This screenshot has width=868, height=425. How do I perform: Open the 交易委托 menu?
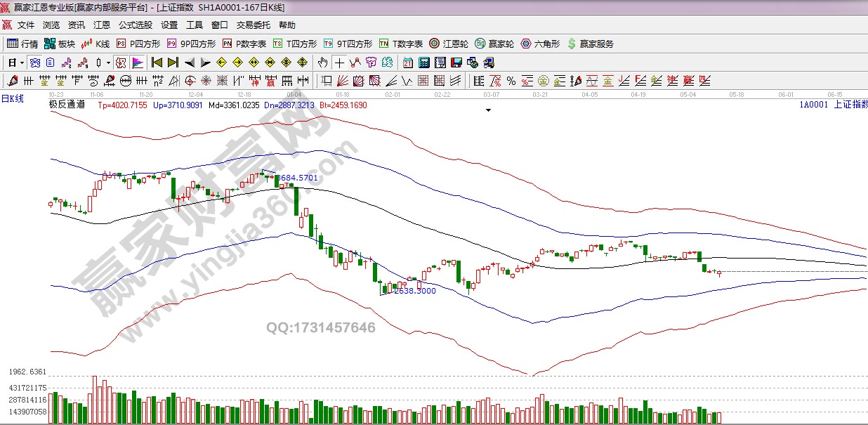click(253, 25)
